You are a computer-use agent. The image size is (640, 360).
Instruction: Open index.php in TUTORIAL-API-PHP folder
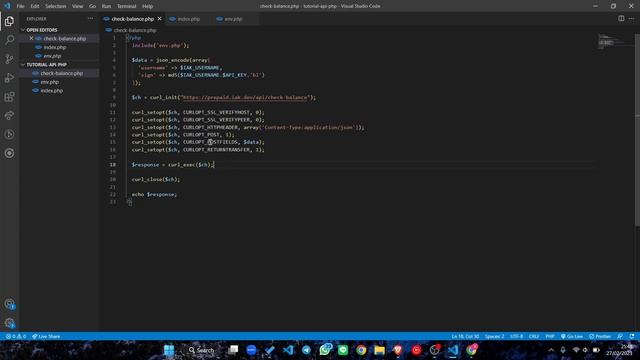(51, 91)
